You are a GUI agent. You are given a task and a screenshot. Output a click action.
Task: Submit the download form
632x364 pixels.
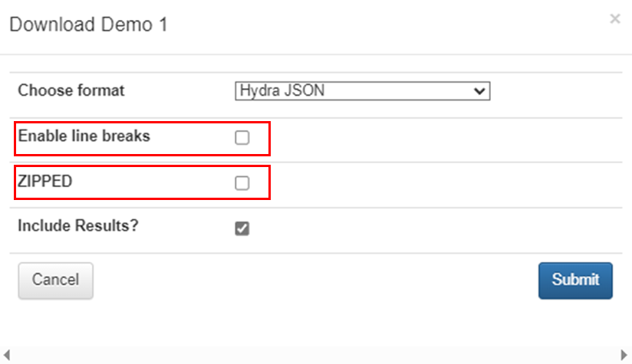pyautogui.click(x=575, y=280)
